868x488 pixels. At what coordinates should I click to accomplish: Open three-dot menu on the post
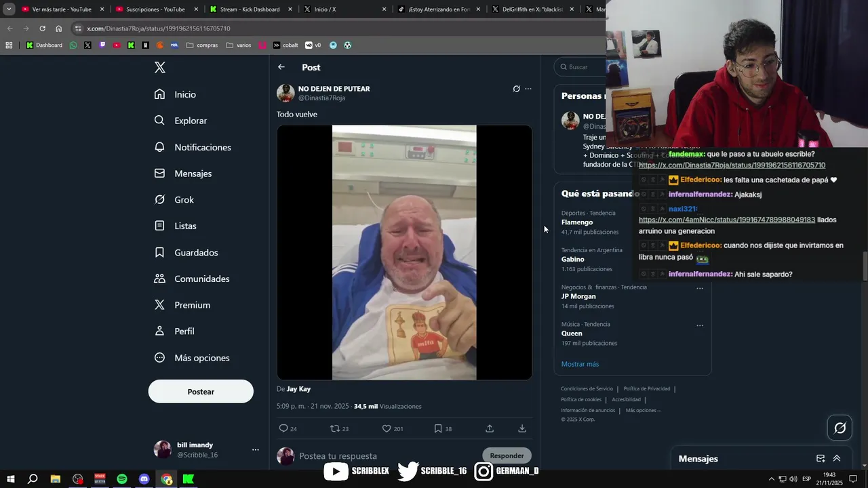[528, 89]
